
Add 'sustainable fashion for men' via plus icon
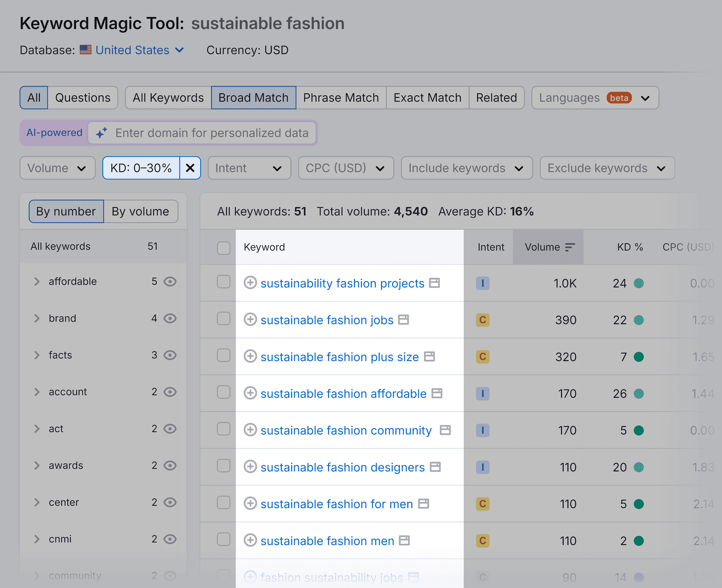pyautogui.click(x=250, y=503)
